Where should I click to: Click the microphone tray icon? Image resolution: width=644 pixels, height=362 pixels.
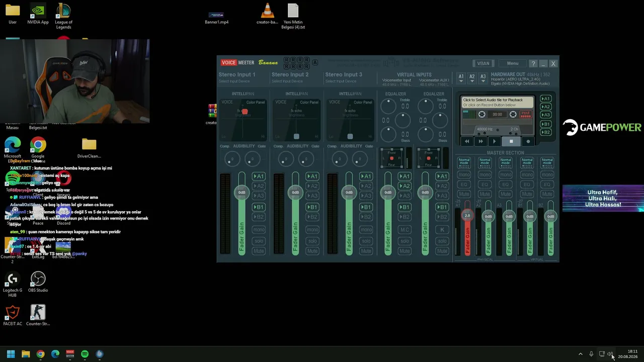coord(591,354)
